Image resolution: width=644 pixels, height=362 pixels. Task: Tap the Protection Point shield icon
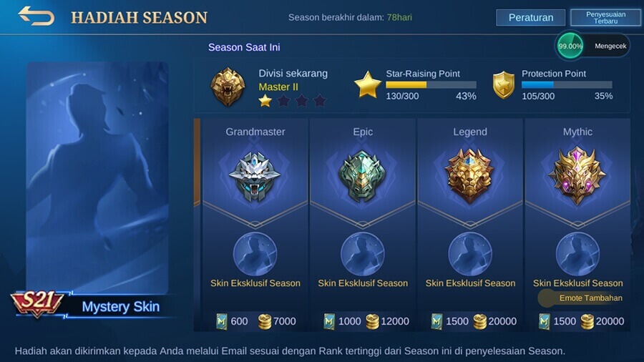[504, 85]
